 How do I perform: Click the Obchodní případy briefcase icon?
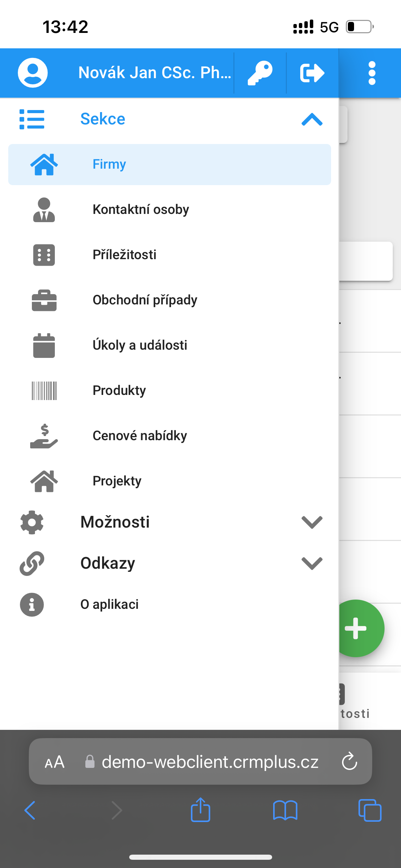pyautogui.click(x=44, y=300)
